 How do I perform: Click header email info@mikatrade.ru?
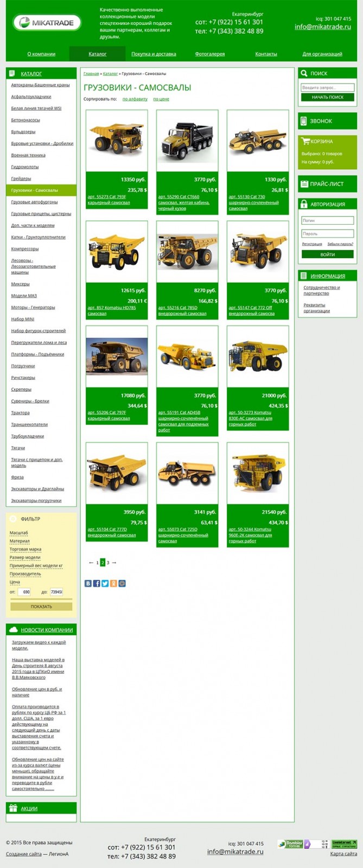(323, 27)
